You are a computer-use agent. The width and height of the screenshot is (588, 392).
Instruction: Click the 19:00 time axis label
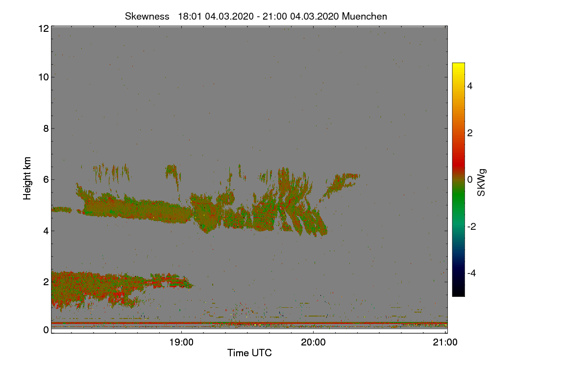pyautogui.click(x=181, y=343)
